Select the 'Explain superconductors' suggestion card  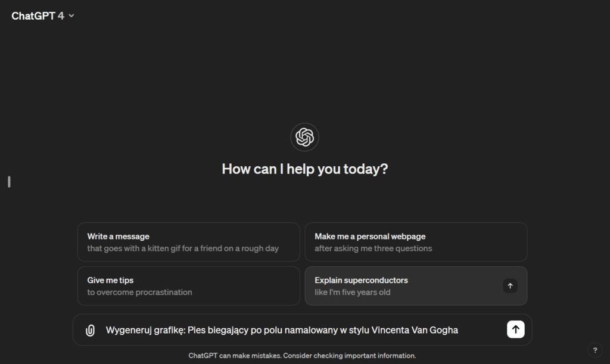(x=405, y=286)
